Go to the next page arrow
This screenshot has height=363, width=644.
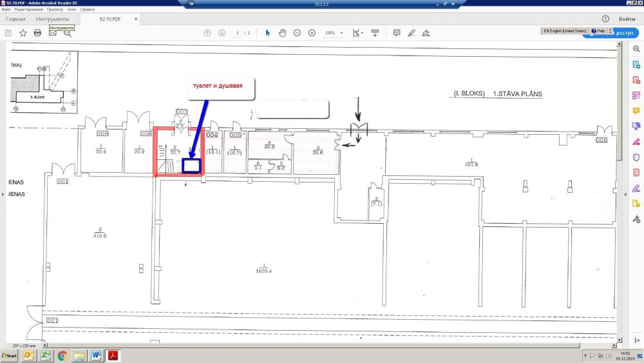[x=222, y=33]
